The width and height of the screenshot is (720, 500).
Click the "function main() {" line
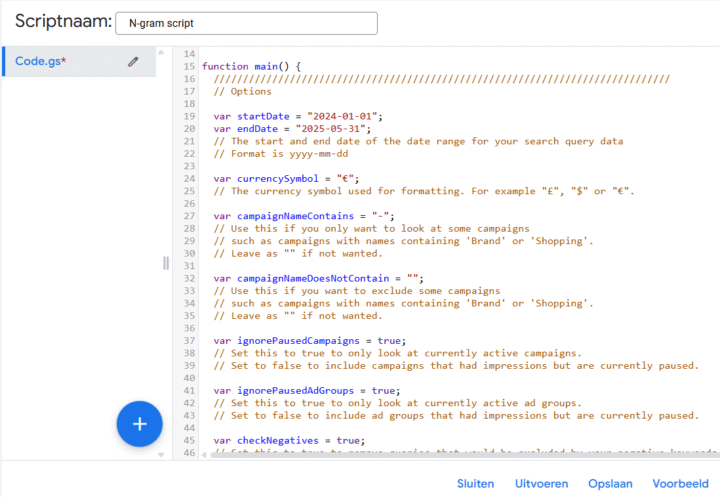[252, 66]
